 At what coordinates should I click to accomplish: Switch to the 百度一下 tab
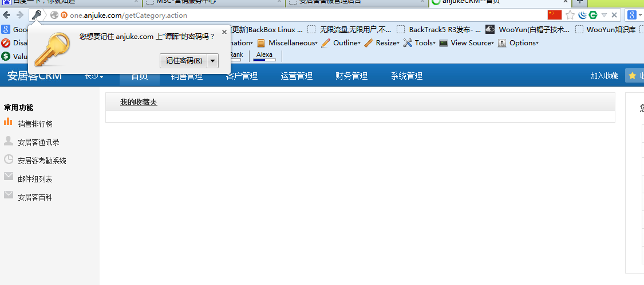tap(70, 2)
